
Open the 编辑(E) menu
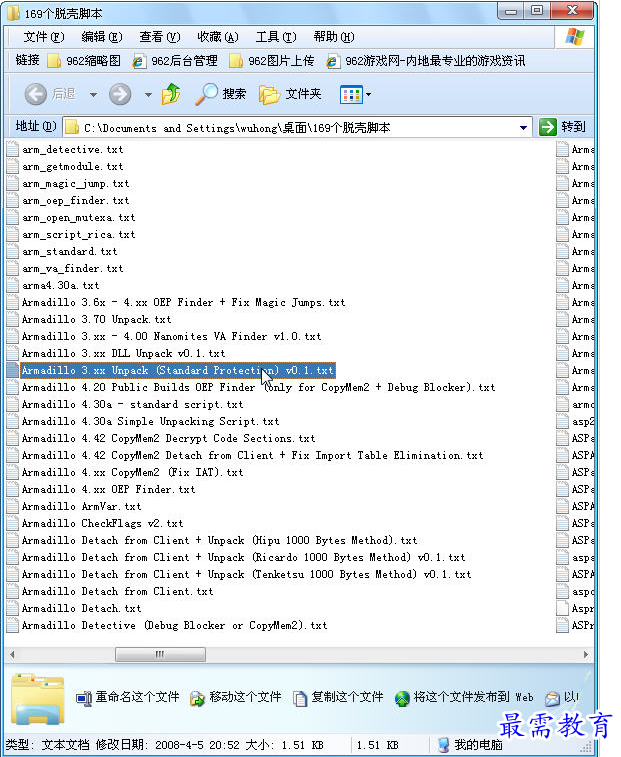click(x=101, y=37)
